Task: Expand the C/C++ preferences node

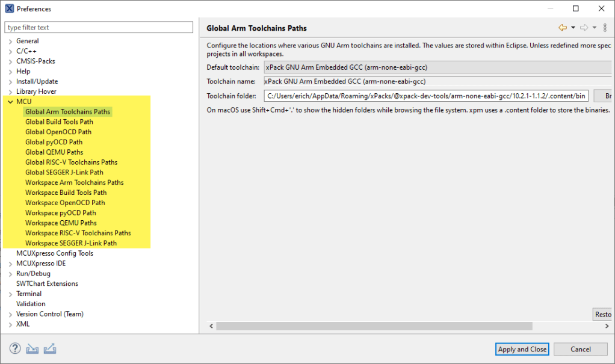Action: [x=10, y=52]
